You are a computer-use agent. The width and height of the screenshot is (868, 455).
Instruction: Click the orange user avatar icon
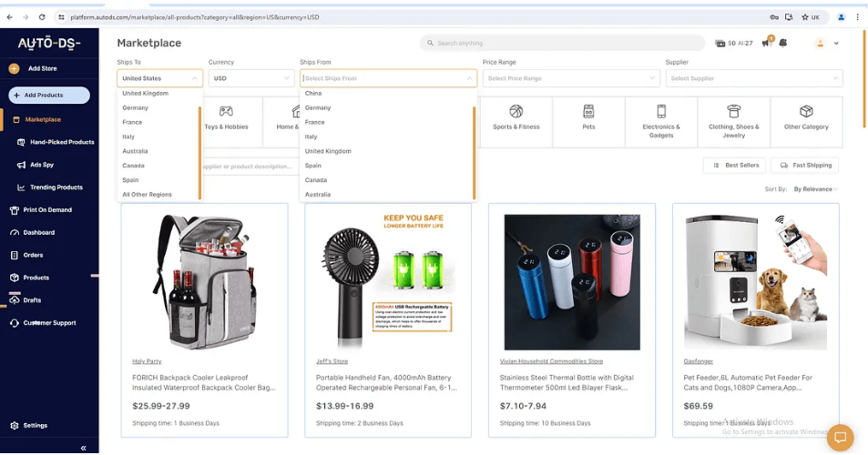point(821,43)
